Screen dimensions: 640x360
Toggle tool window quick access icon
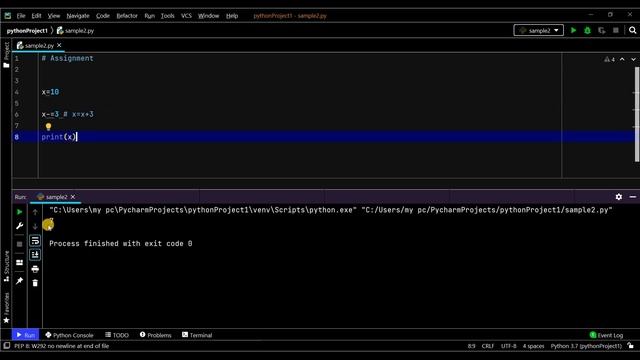coord(7,346)
